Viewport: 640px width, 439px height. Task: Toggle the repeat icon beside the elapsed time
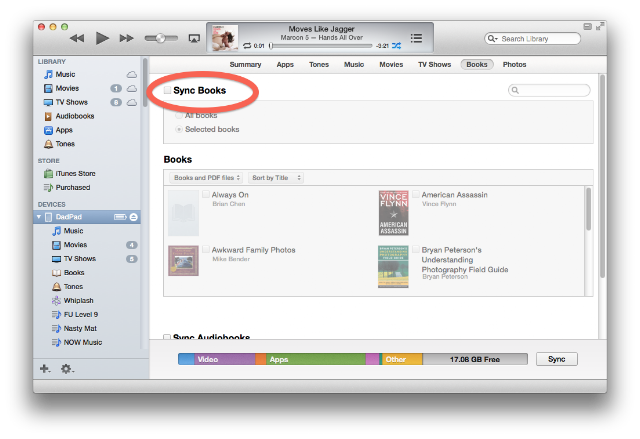tap(247, 46)
